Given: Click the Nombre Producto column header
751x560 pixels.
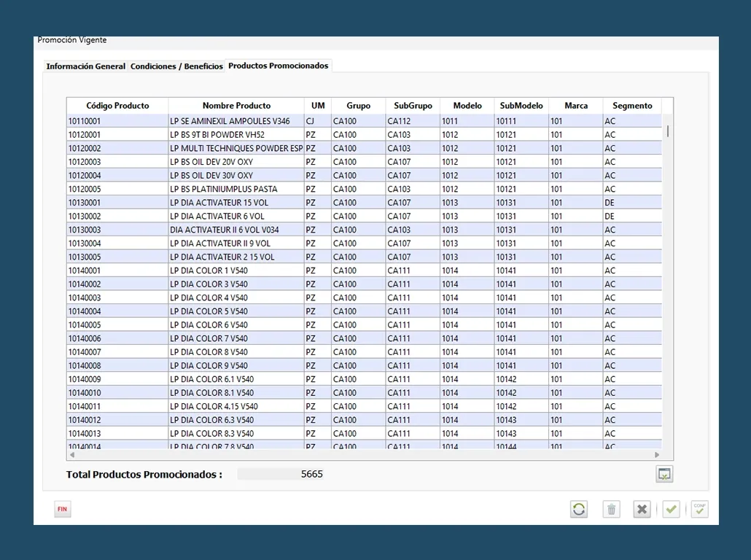Looking at the screenshot, I should click(236, 106).
